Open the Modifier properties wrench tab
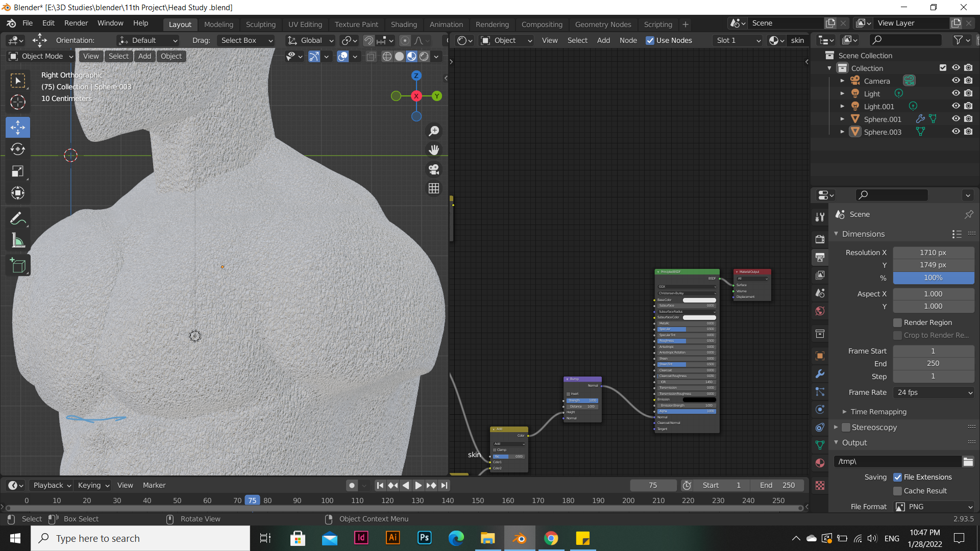The height and width of the screenshot is (551, 980). click(820, 374)
